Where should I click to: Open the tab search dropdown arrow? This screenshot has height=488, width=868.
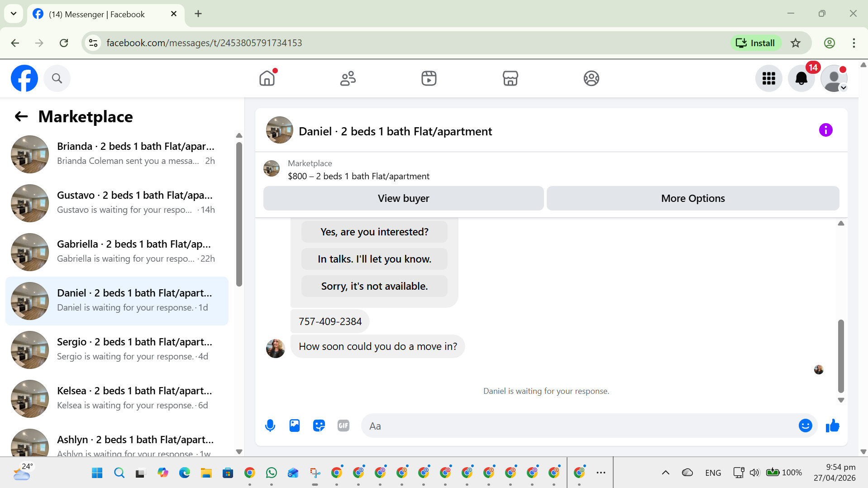click(14, 14)
